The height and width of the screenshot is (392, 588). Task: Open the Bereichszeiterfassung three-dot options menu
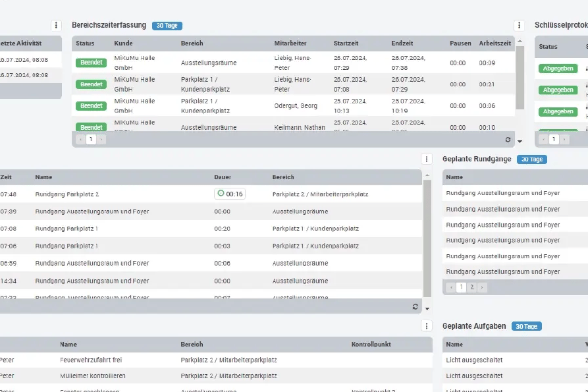click(x=519, y=25)
